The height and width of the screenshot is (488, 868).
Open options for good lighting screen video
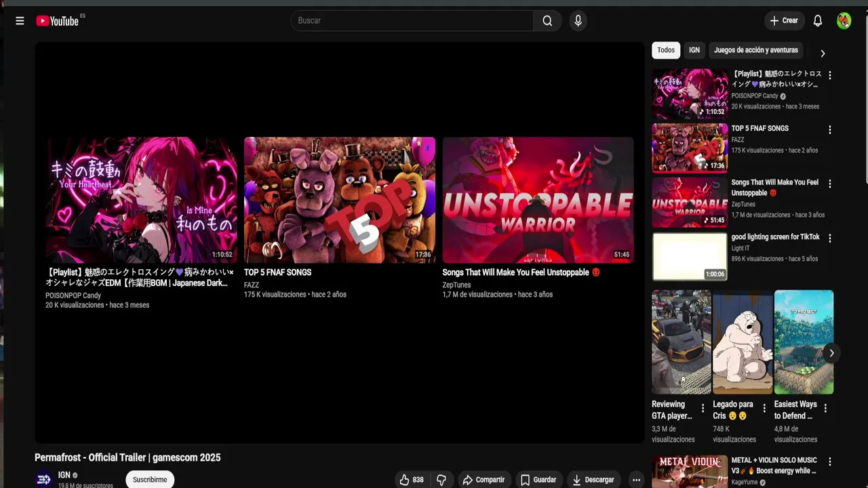pos(829,238)
